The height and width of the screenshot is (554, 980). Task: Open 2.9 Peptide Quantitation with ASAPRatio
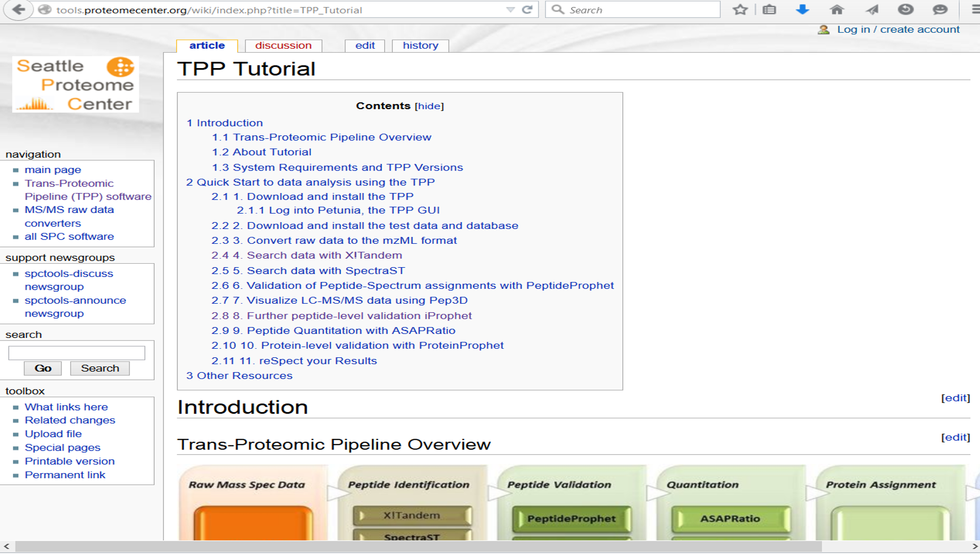[x=333, y=331]
